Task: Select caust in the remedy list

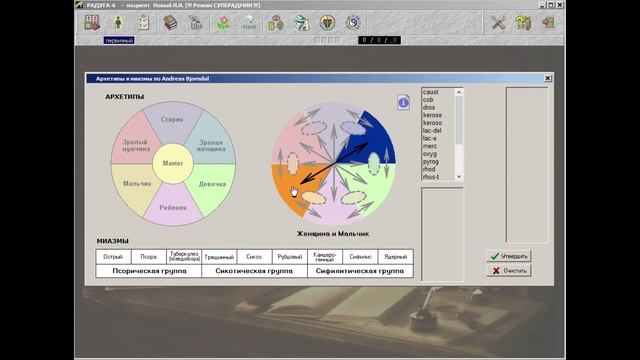Action: pyautogui.click(x=431, y=92)
